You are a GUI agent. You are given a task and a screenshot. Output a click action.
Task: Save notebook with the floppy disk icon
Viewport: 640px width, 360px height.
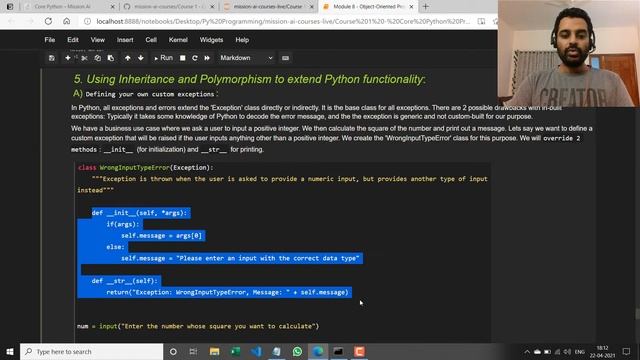click(51, 58)
